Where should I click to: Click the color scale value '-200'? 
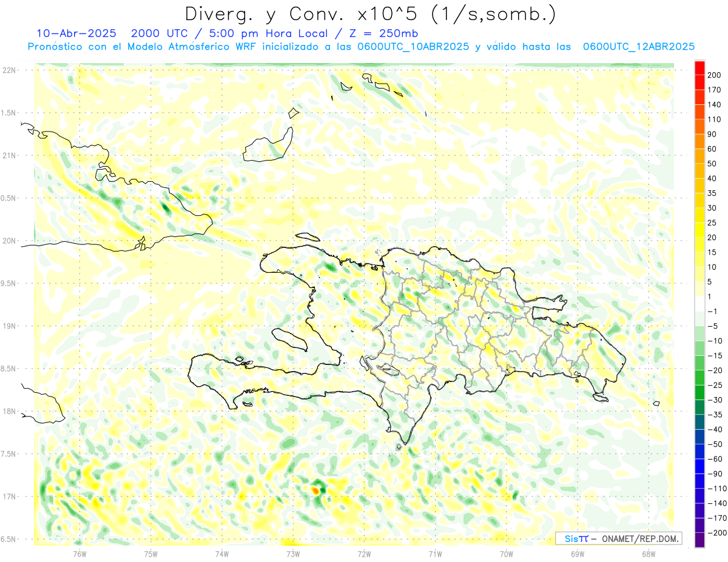[x=717, y=532]
